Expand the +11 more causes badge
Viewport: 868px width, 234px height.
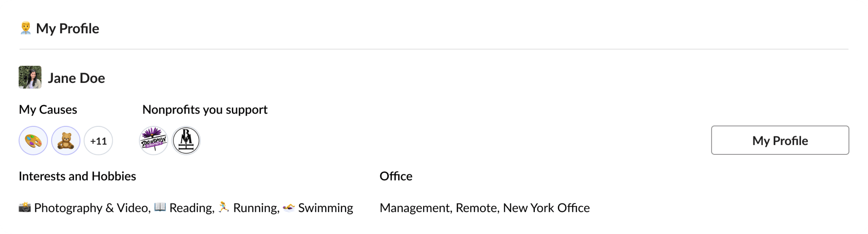(x=98, y=141)
